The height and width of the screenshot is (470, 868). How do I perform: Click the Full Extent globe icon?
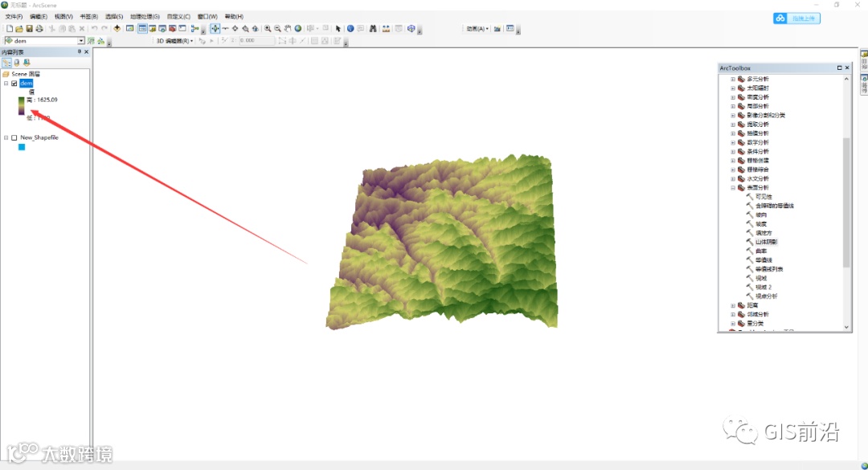click(298, 28)
